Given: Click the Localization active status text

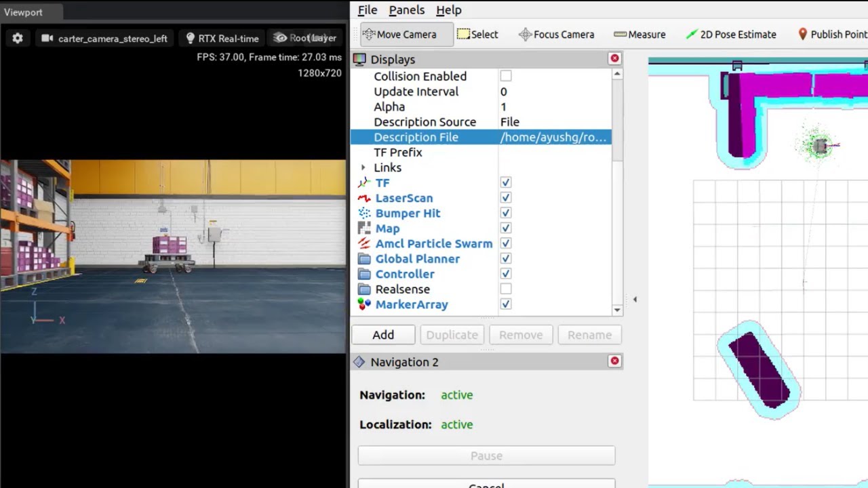Looking at the screenshot, I should point(457,425).
